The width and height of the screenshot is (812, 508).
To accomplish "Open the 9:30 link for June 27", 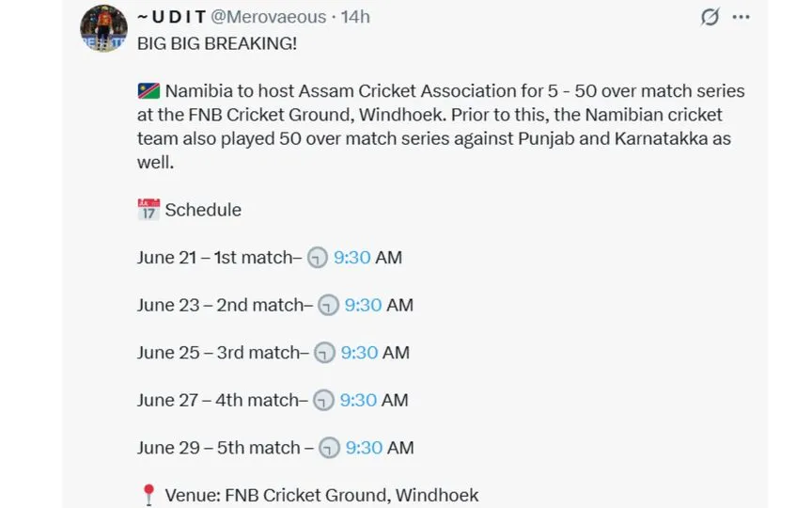I will tap(358, 401).
